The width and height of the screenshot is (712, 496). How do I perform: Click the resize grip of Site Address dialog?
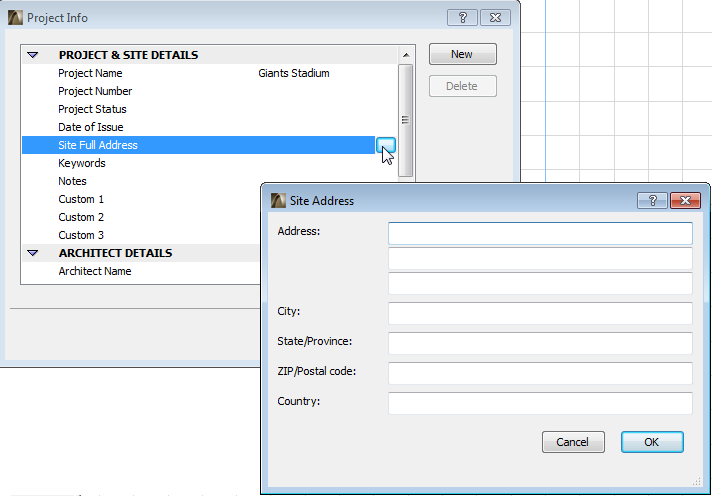(697, 482)
